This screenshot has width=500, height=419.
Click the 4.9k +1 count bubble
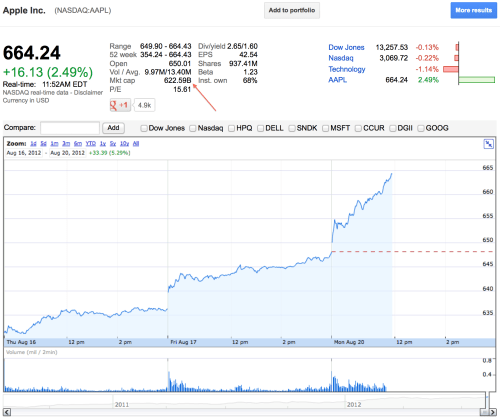click(x=144, y=105)
